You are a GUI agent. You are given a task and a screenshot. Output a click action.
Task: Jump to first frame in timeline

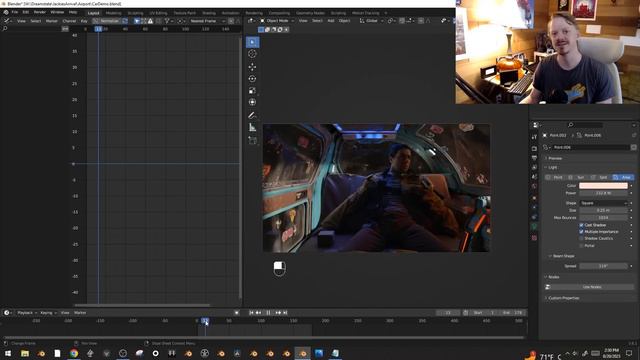[x=251, y=313]
